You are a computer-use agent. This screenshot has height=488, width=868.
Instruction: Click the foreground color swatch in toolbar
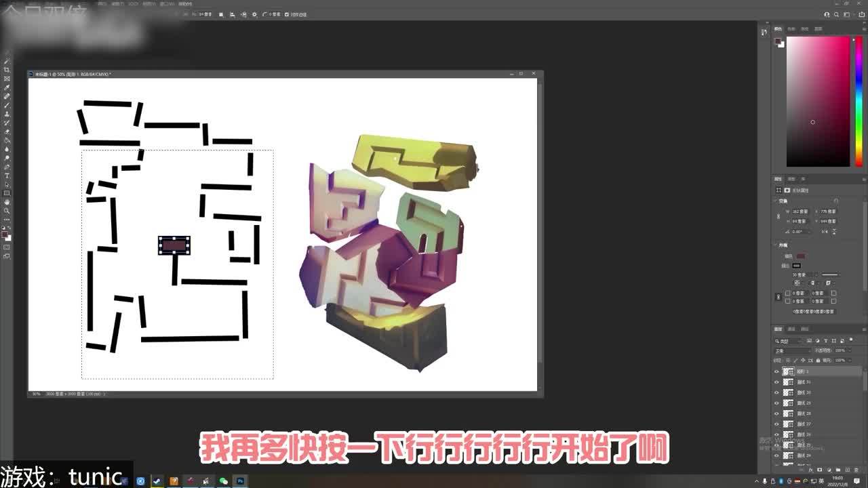(x=5, y=235)
